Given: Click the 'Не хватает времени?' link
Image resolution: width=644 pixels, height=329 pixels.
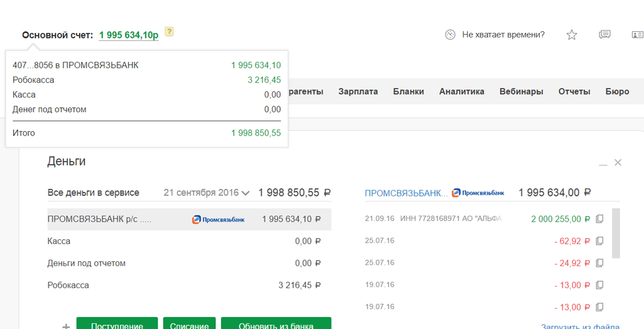Looking at the screenshot, I should (x=503, y=35).
